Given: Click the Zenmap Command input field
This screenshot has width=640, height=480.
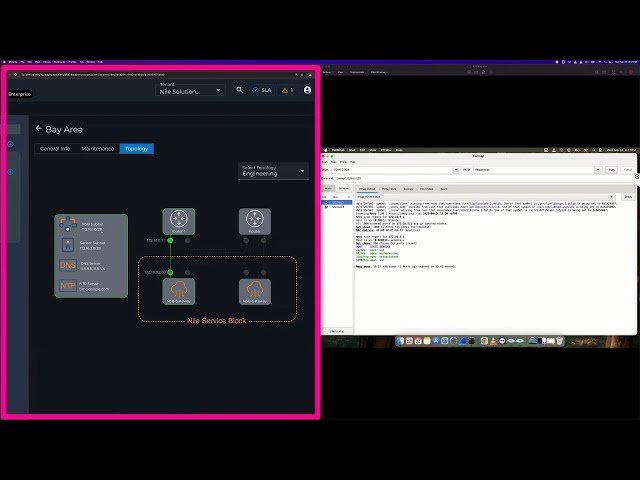Looking at the screenshot, I should pyautogui.click(x=484, y=178).
